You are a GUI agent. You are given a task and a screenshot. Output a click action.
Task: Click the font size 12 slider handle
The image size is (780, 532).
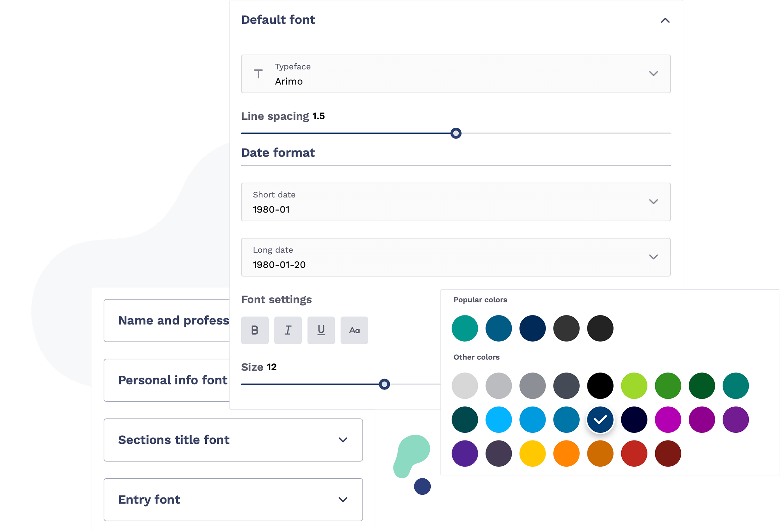point(384,383)
